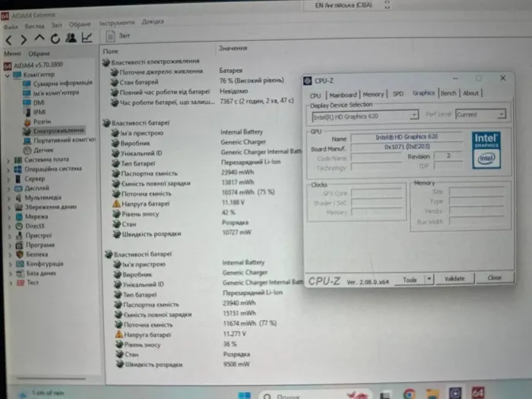
Task: Open the Інструменти menu
Action: click(116, 24)
